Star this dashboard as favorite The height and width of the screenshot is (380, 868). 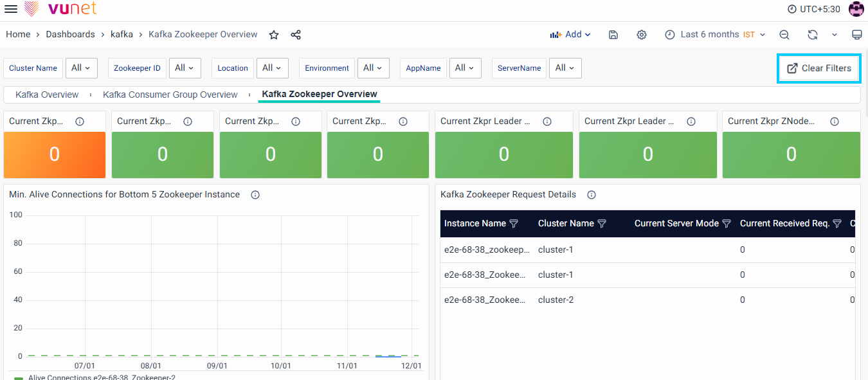coord(274,35)
